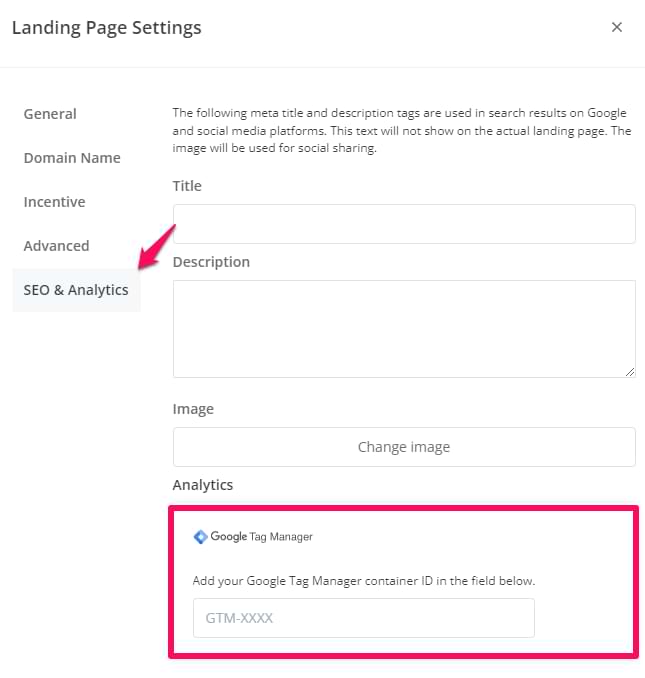Click inside the Description text area

click(x=404, y=328)
